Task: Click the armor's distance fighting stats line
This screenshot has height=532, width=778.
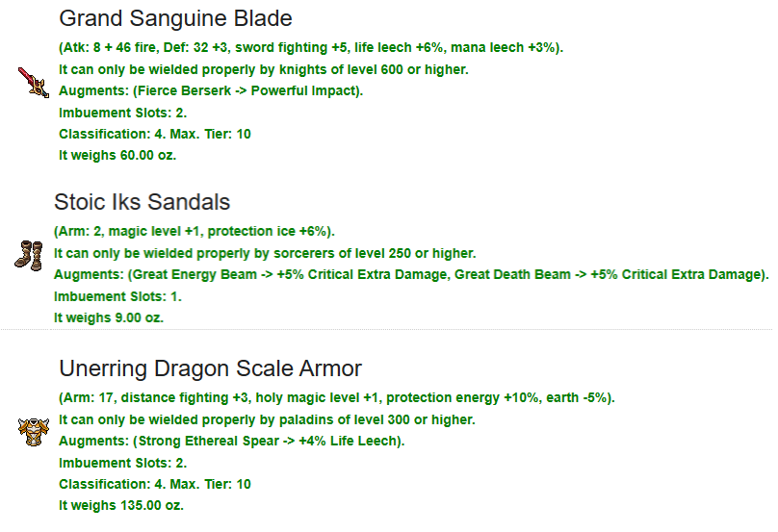Action: [337, 398]
